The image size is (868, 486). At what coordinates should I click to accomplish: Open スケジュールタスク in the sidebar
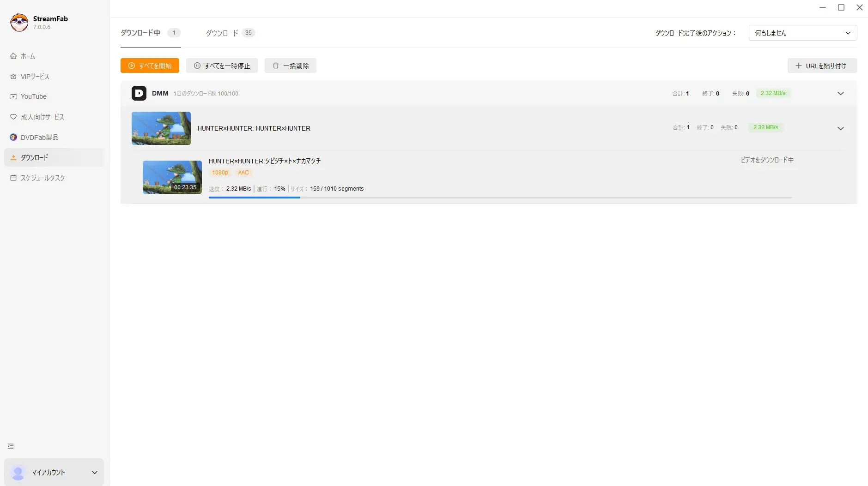(55, 178)
